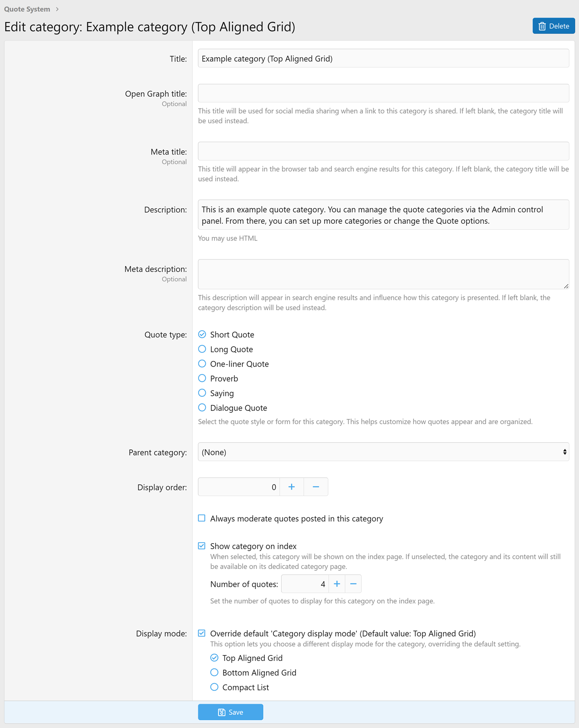The width and height of the screenshot is (579, 728).
Task: Click the minus icon beside Number of quotes
Action: 353,584
